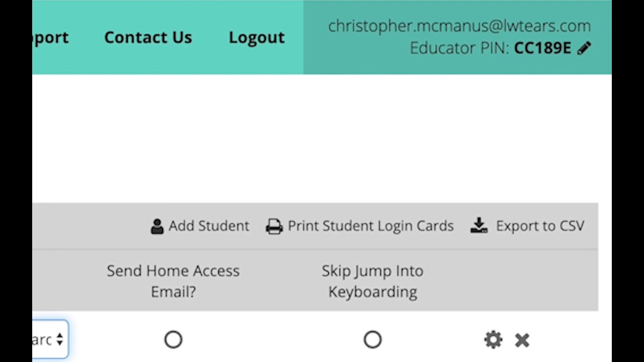Open student settings with the gear icon

(x=493, y=340)
